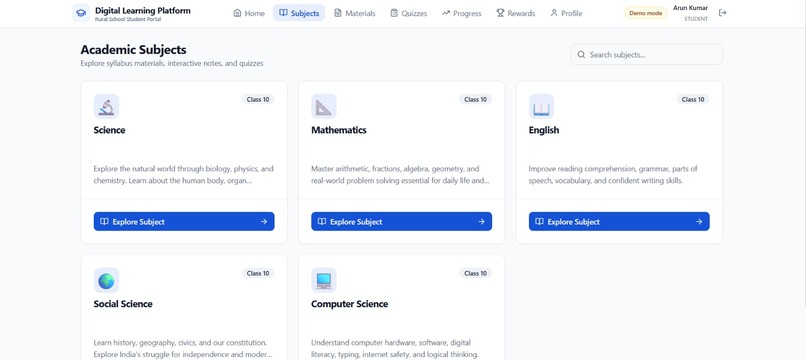Viewport: 806px width, 360px height.
Task: Click the English card title
Action: pyautogui.click(x=544, y=130)
